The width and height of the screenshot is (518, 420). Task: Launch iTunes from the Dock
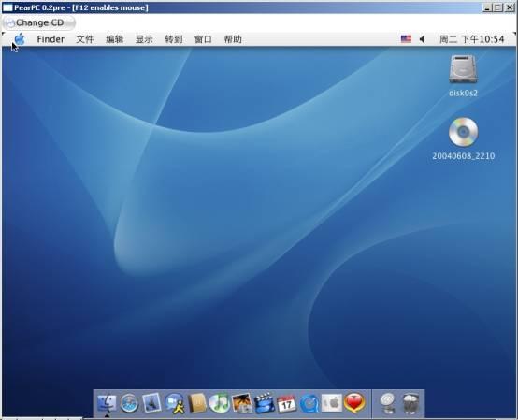click(x=219, y=403)
